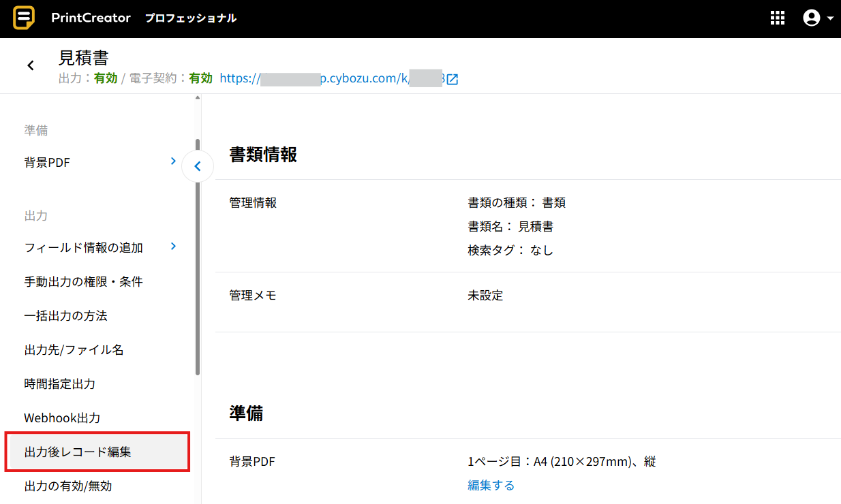This screenshot has width=841, height=504.
Task: Click the PrintCreator logo icon
Action: coord(25,18)
